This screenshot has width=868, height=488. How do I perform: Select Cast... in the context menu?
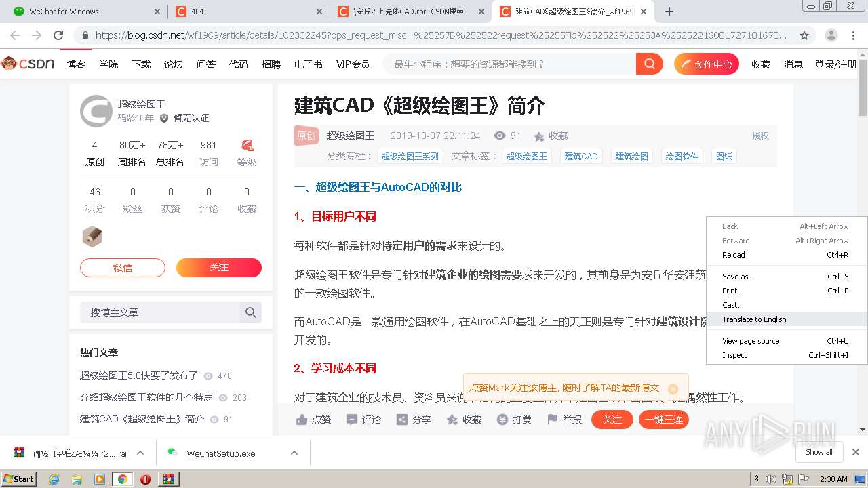786,305
